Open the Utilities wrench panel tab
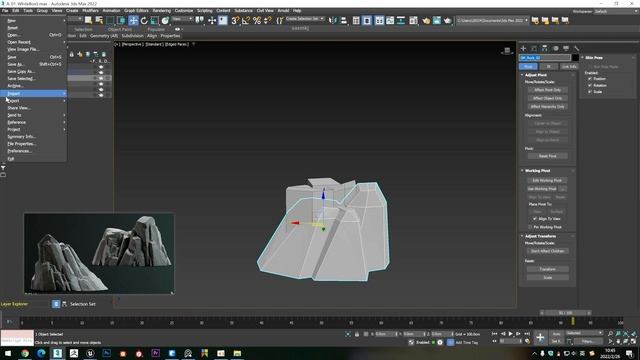 coord(577,48)
